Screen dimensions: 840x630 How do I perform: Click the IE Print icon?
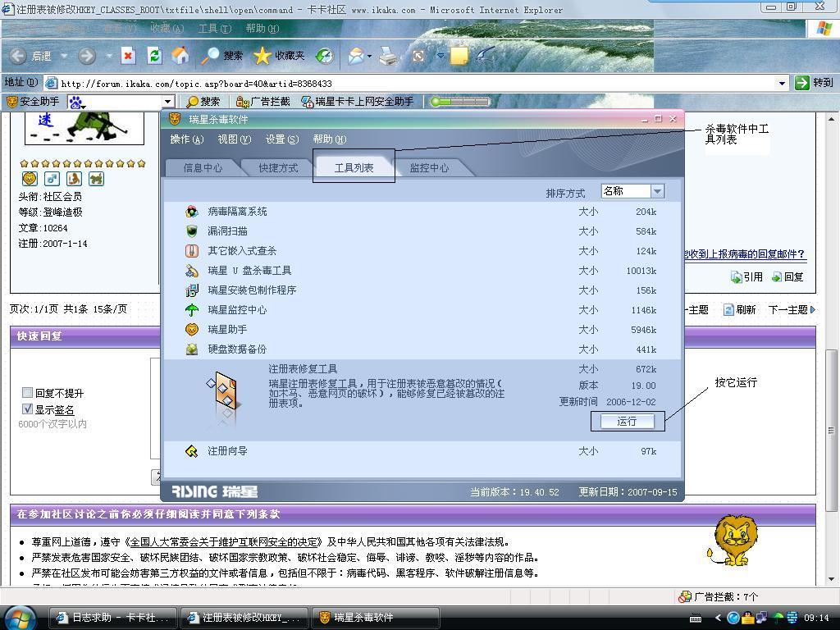pyautogui.click(x=388, y=55)
